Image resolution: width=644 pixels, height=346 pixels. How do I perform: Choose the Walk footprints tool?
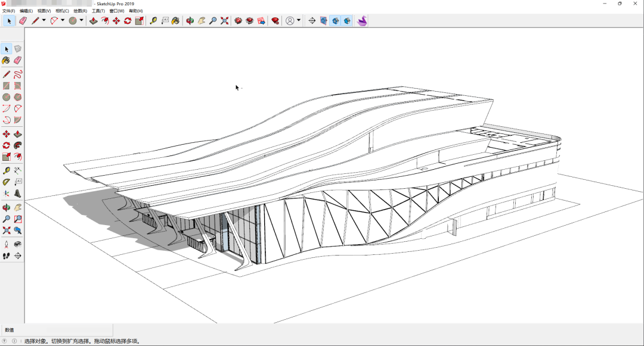click(x=6, y=256)
